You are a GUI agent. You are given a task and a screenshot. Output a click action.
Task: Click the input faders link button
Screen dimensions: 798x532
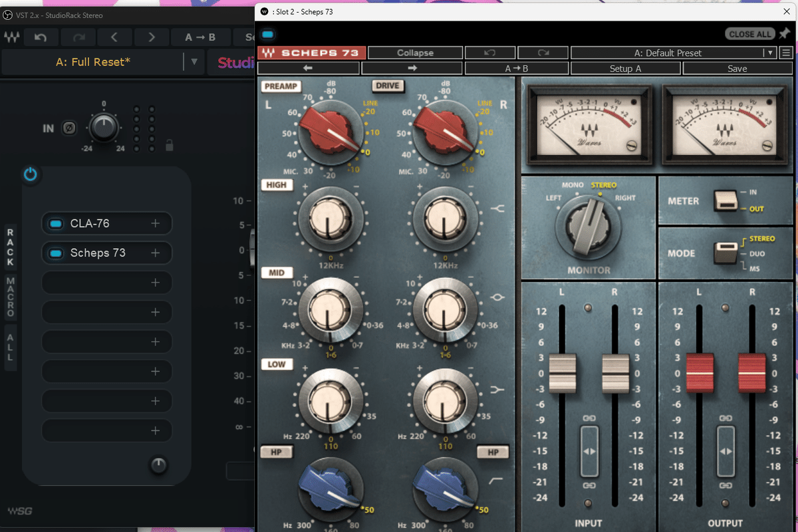click(x=589, y=452)
